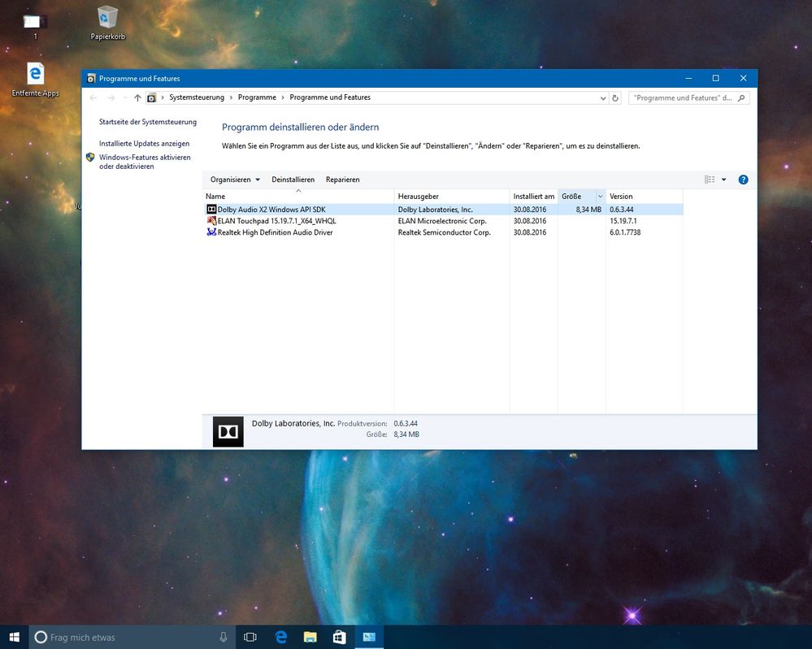Click the Programme und Features search field
This screenshot has height=649, width=812.
pos(683,97)
